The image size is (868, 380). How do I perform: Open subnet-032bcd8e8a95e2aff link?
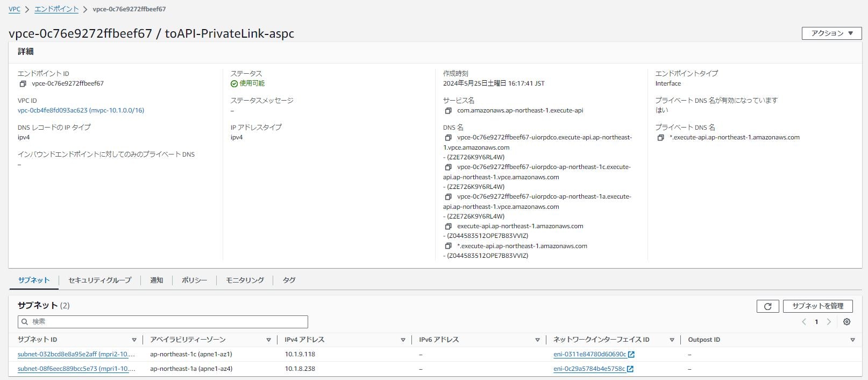(76, 355)
